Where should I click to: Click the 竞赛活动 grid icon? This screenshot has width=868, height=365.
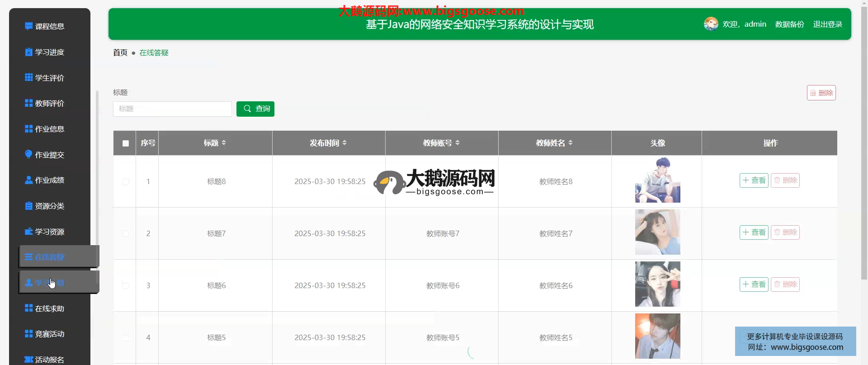28,334
